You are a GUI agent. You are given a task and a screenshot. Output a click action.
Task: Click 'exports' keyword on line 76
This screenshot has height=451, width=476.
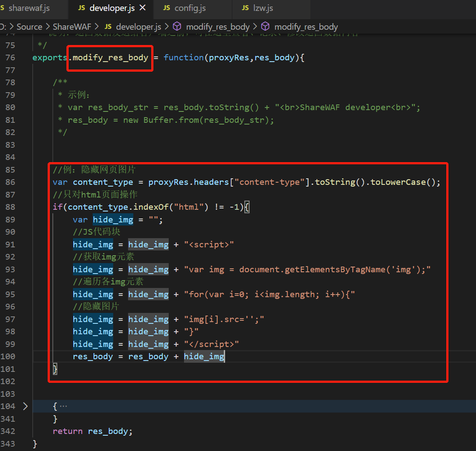tap(50, 58)
